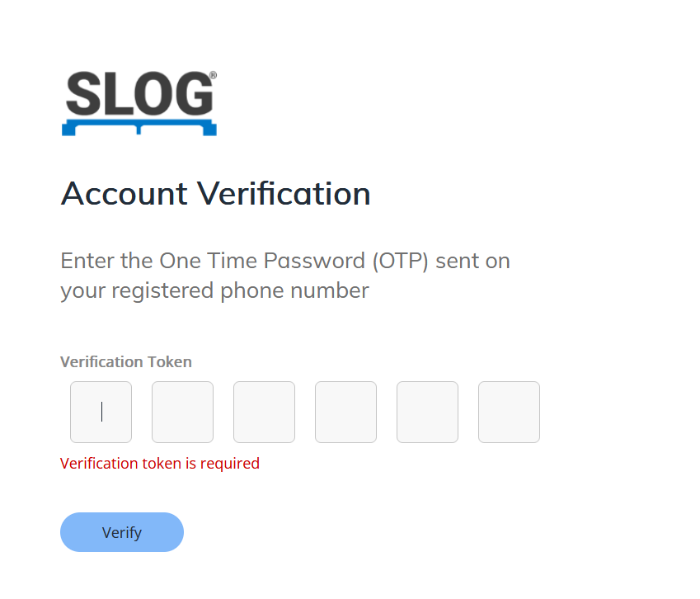The height and width of the screenshot is (599, 700).
Task: Click the SLOG logo lettering
Action: tap(139, 94)
